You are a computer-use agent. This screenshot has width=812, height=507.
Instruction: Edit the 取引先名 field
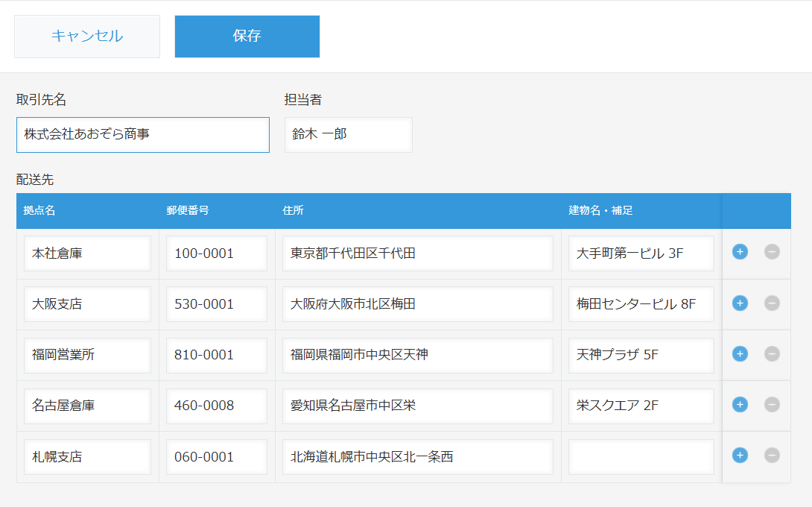[x=143, y=135]
